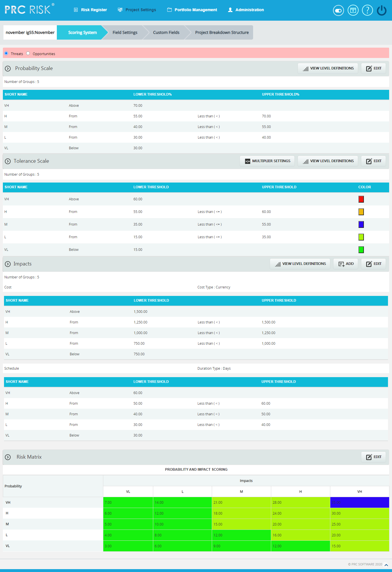Toggle the switch icon in top header
The image size is (392, 572).
(338, 11)
